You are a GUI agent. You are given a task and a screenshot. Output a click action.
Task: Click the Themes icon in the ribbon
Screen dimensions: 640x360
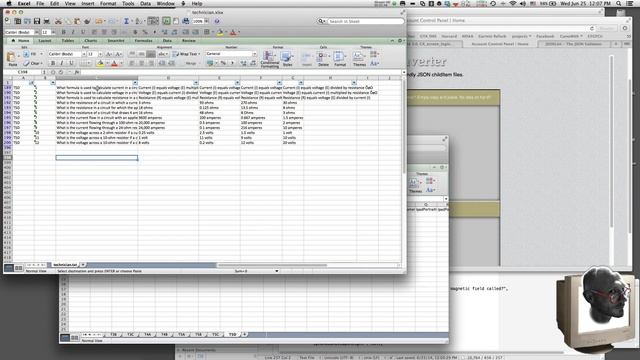359,58
